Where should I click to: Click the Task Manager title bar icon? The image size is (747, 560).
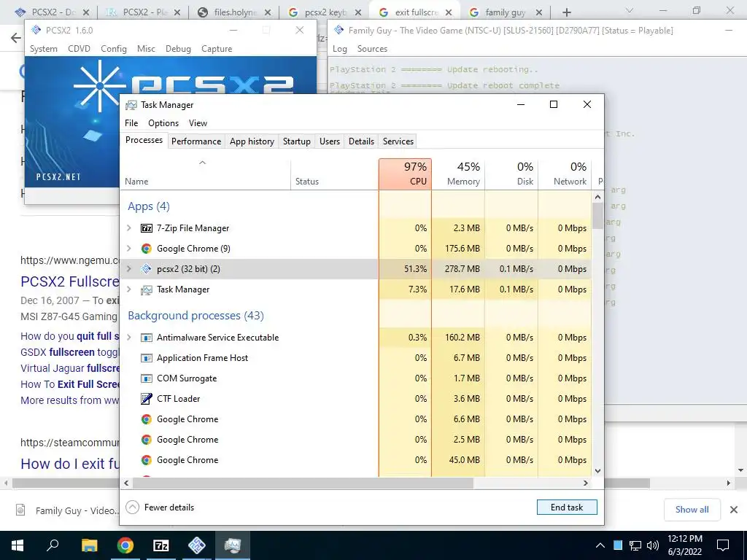131,105
